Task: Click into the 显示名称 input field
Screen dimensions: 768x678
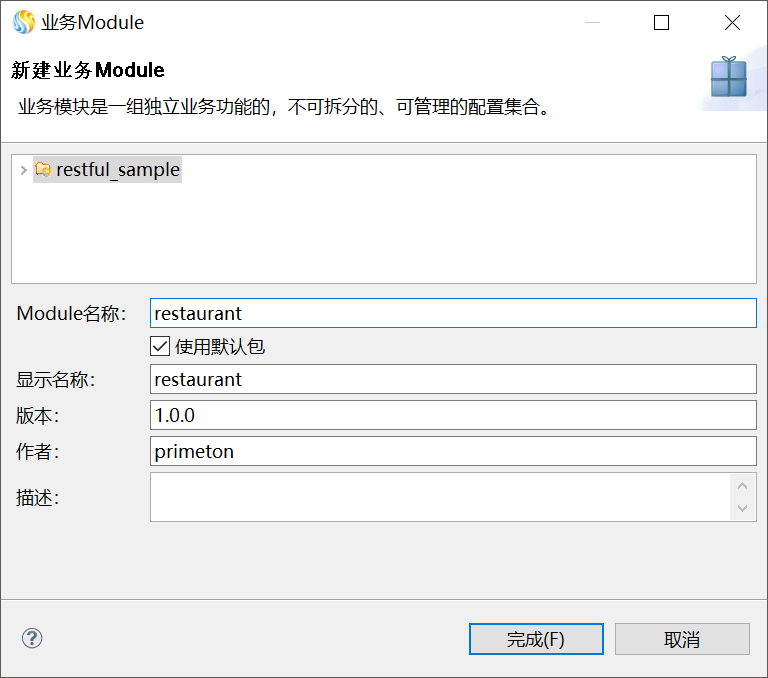Action: (452, 380)
